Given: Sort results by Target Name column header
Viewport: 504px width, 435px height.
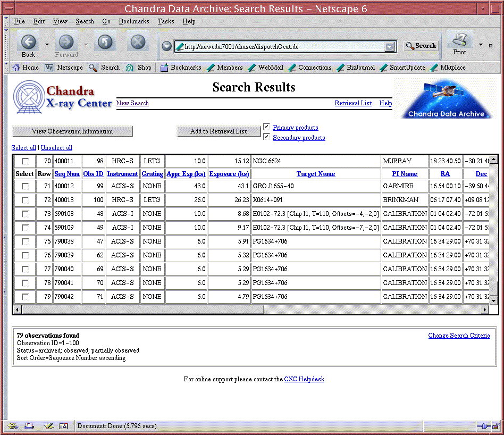Looking at the screenshot, I should click(x=316, y=174).
